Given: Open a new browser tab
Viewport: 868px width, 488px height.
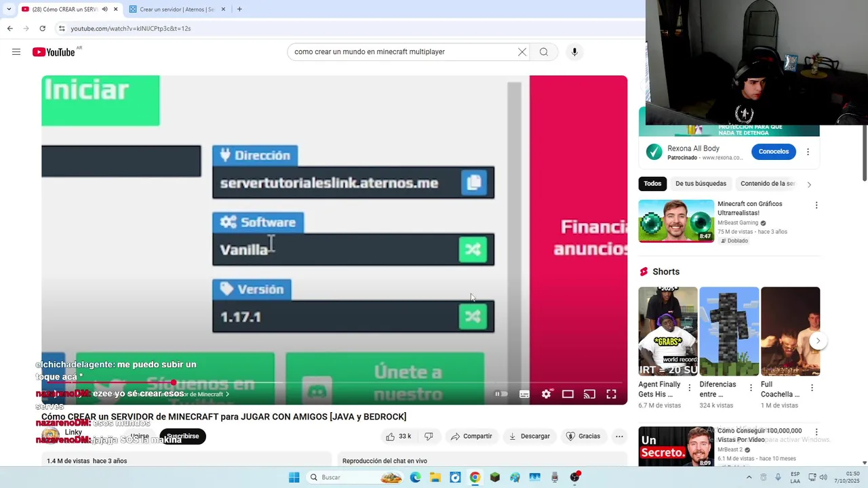Looking at the screenshot, I should click(239, 9).
